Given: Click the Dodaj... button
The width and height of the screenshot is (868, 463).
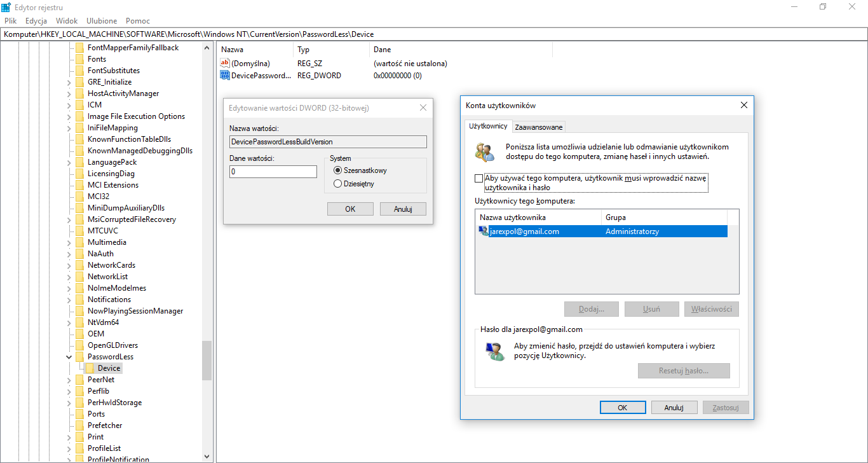Looking at the screenshot, I should click(x=591, y=309).
